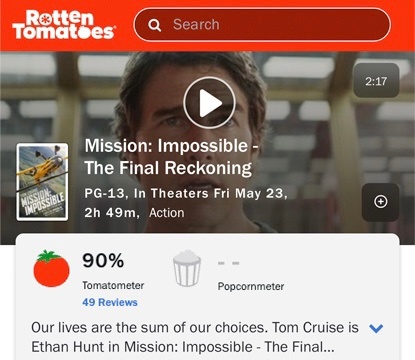This screenshot has width=415, height=360.
Task: Expand the synopsis with the blue chevron
Action: coord(376,328)
